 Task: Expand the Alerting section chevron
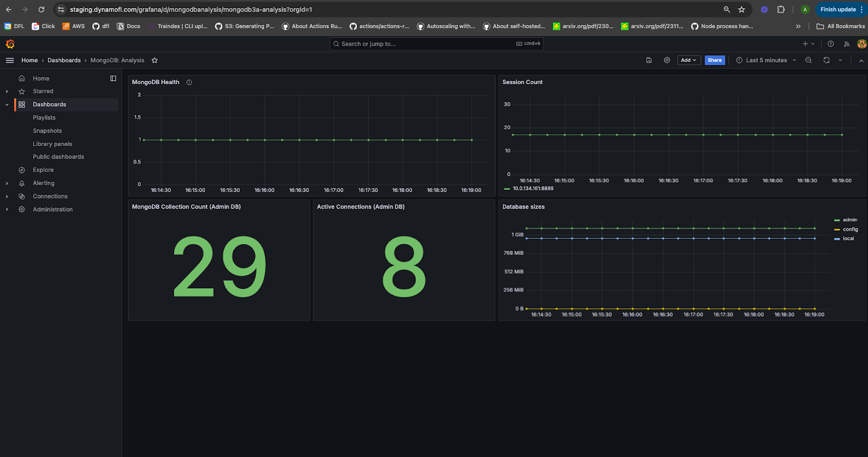pyautogui.click(x=7, y=183)
